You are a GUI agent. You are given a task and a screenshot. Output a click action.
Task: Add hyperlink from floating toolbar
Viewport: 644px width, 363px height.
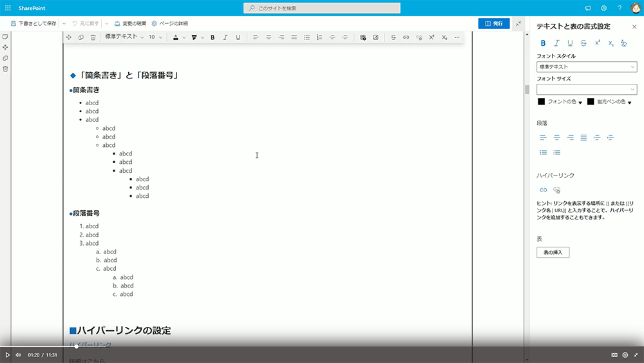406,37
